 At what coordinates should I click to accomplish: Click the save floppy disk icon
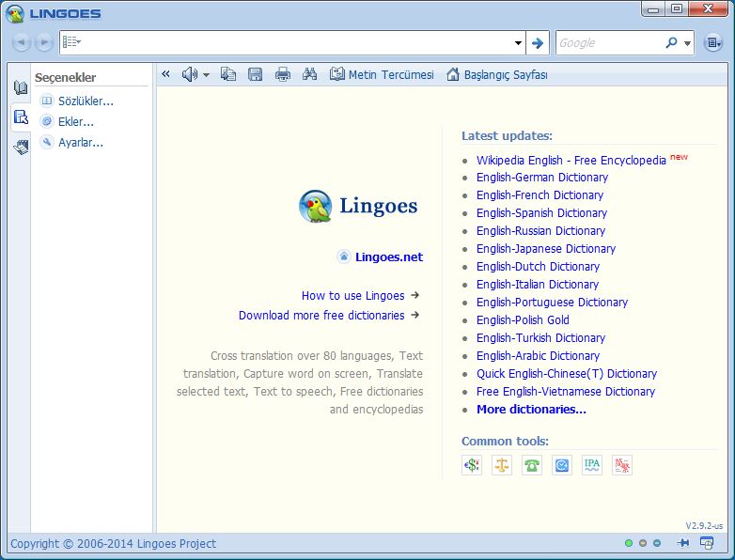click(255, 74)
